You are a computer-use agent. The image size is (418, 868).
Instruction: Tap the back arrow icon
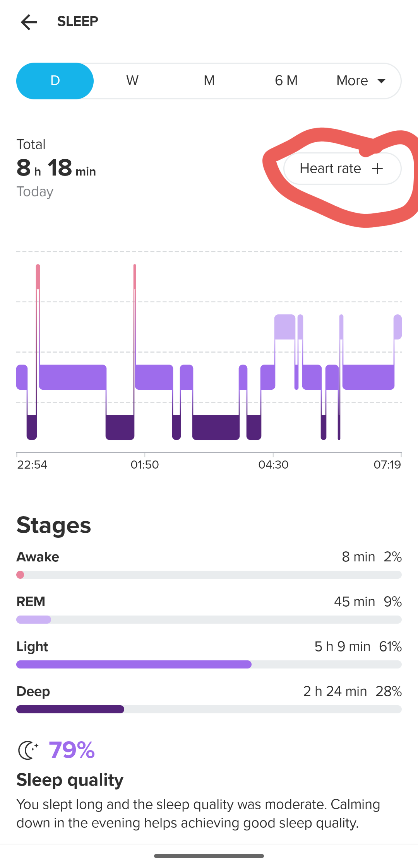(29, 22)
